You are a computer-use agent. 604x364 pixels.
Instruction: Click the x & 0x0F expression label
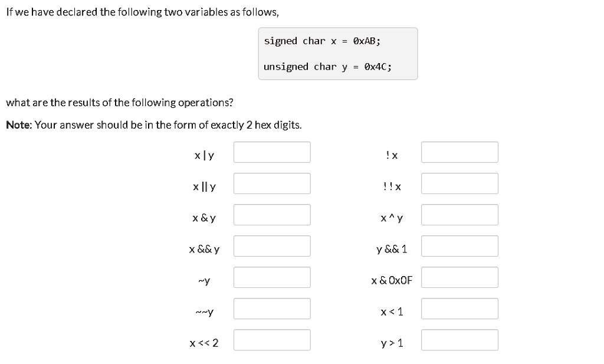click(392, 280)
